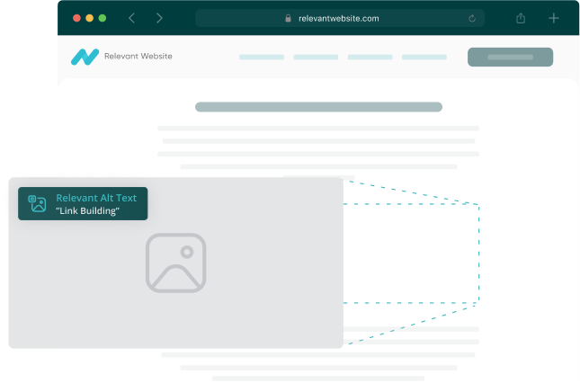Image resolution: width=580 pixels, height=392 pixels.
Task: Reload the page with the refresh icon
Action: [x=472, y=19]
